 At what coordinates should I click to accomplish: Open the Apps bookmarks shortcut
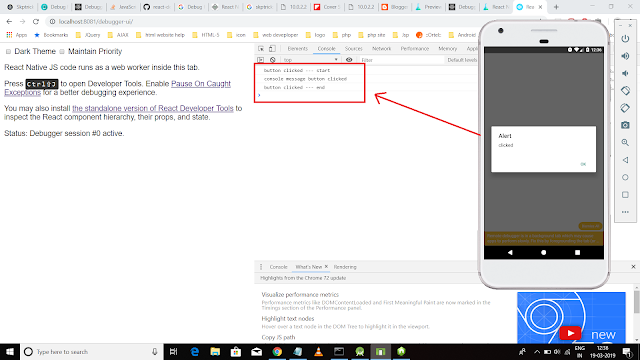click(16, 35)
